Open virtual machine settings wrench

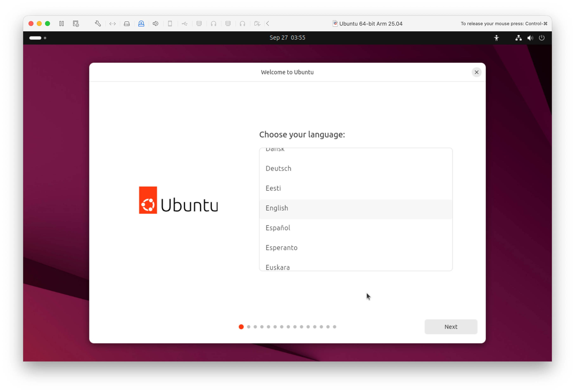click(98, 24)
